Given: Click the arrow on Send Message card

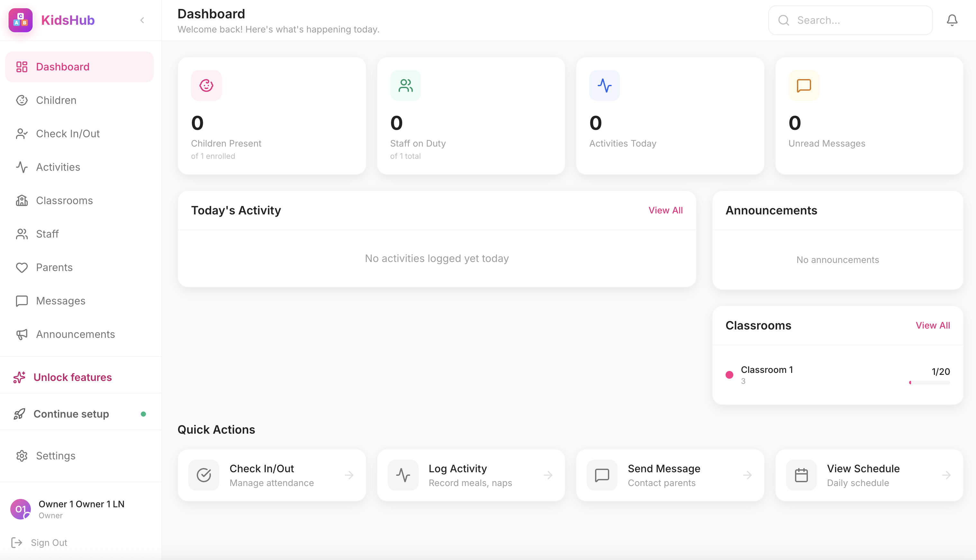Looking at the screenshot, I should (x=747, y=475).
